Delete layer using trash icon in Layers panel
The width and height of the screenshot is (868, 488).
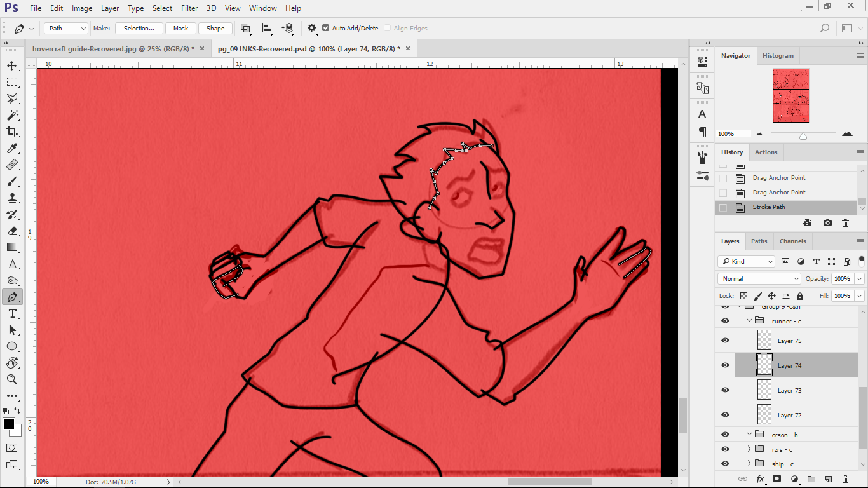tap(845, 479)
